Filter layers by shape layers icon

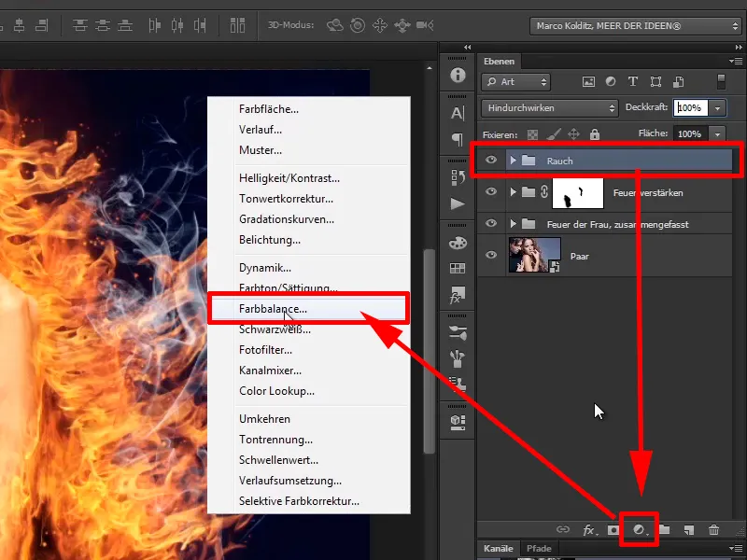[656, 82]
